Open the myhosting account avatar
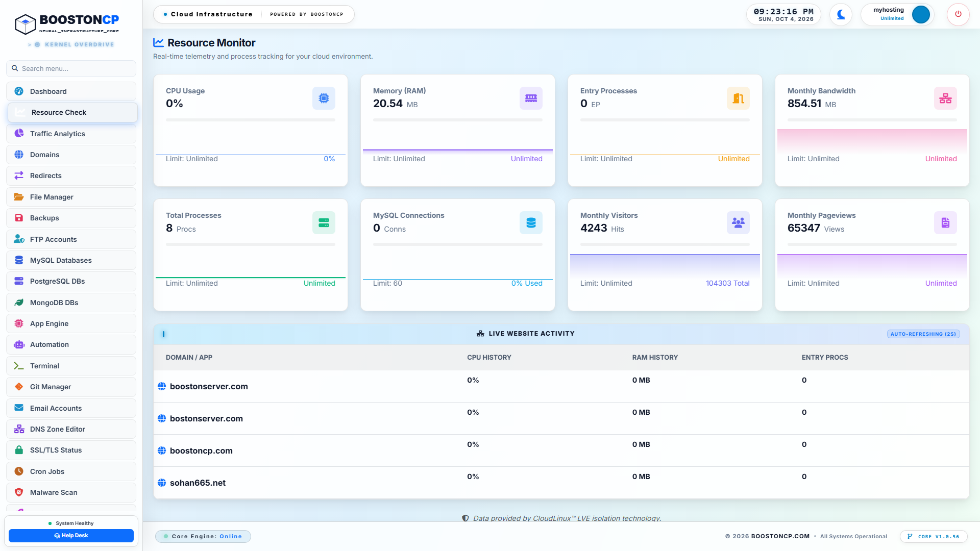 (x=921, y=14)
